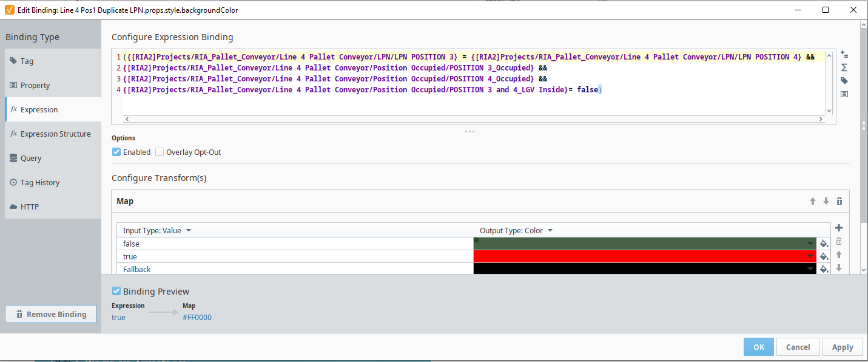Apply the binding changes
868x362 pixels.
click(842, 347)
